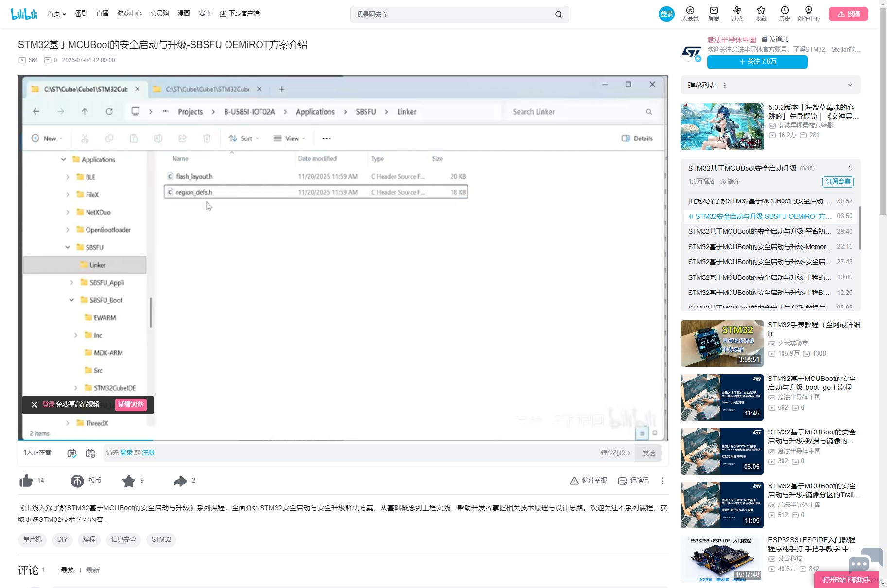887x588 pixels.
Task: Click the 意法半导体中国 ST avatar
Action: (x=691, y=53)
